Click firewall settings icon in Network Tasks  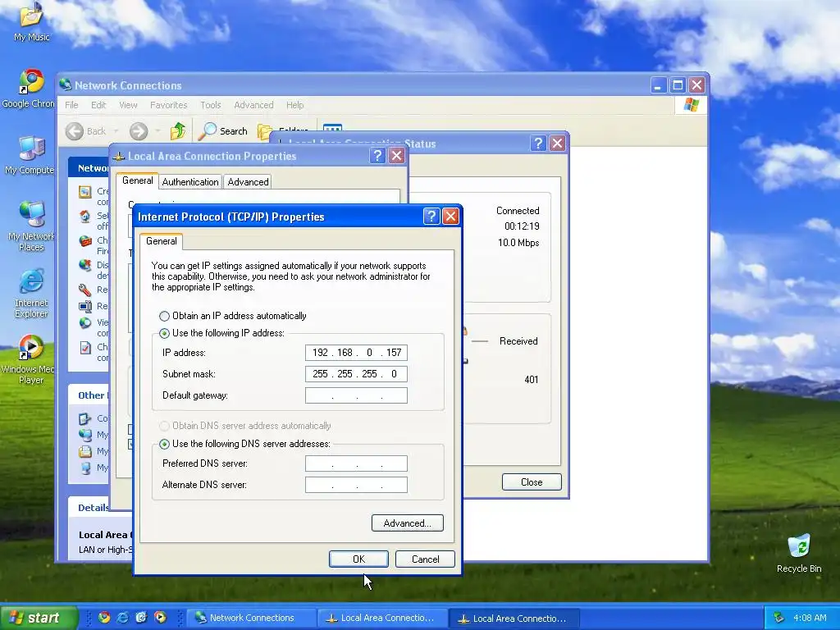point(85,241)
